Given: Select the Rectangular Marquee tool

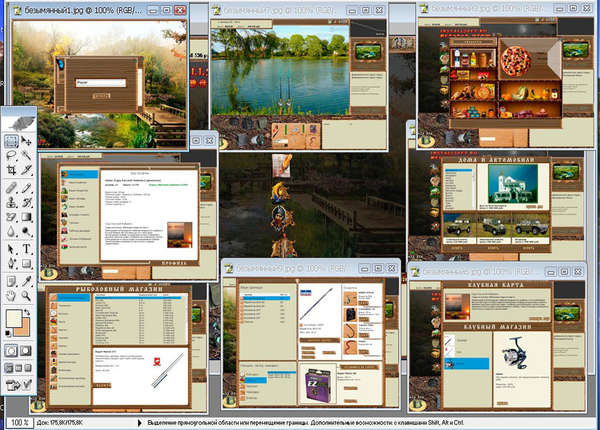Looking at the screenshot, I should click(11, 141).
